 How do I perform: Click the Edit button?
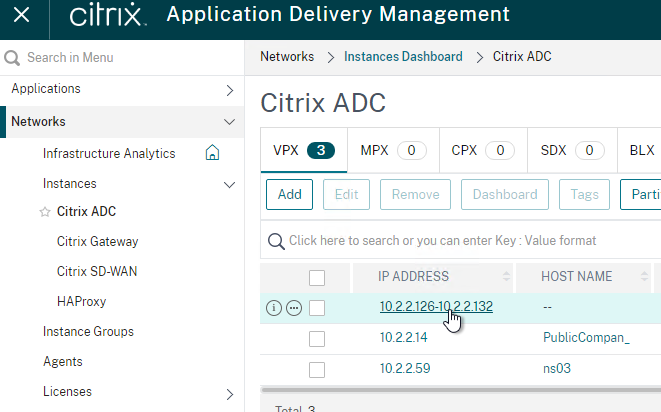click(x=346, y=194)
